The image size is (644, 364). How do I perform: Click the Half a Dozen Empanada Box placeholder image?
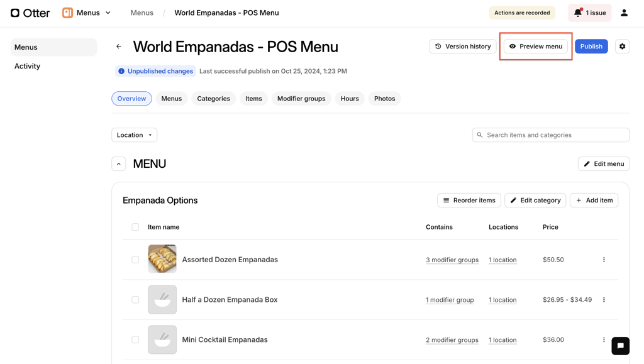pos(162,300)
